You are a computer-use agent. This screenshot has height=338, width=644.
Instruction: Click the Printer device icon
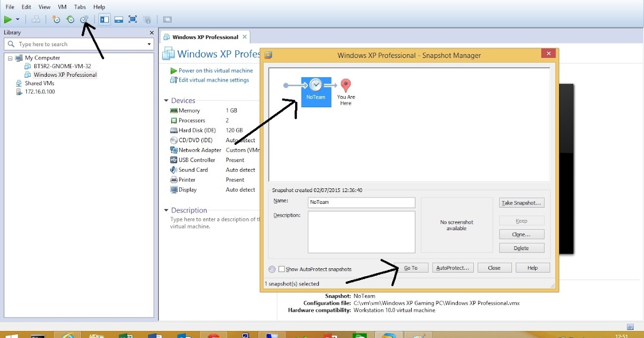click(x=174, y=180)
